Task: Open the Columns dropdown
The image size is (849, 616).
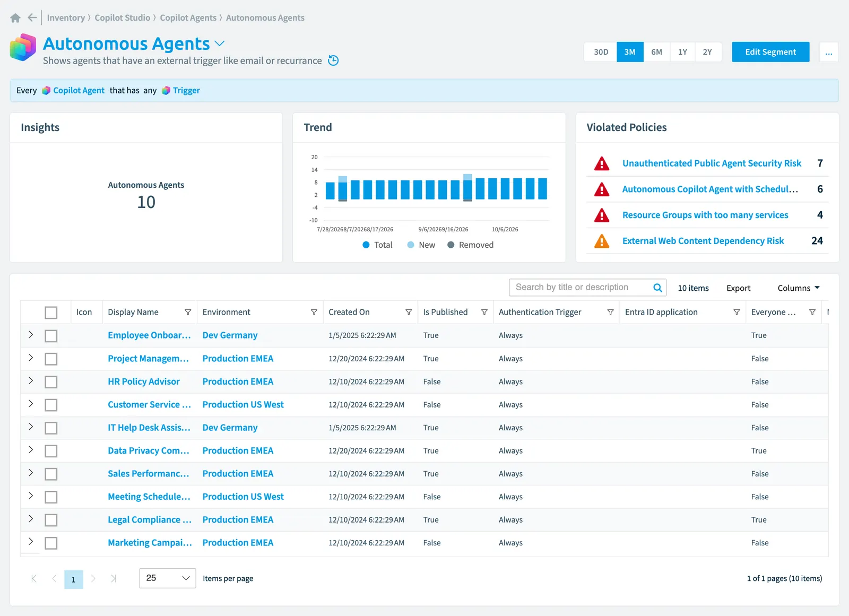Action: (x=799, y=288)
